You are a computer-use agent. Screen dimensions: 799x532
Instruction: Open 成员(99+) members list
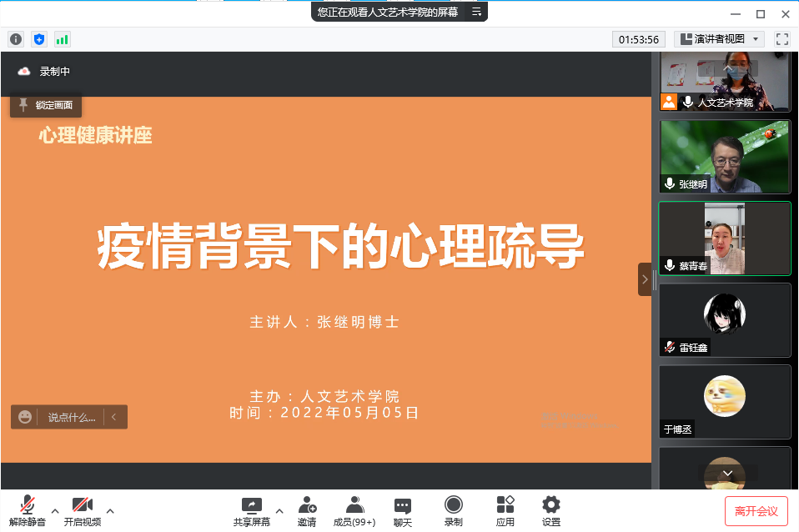click(354, 510)
